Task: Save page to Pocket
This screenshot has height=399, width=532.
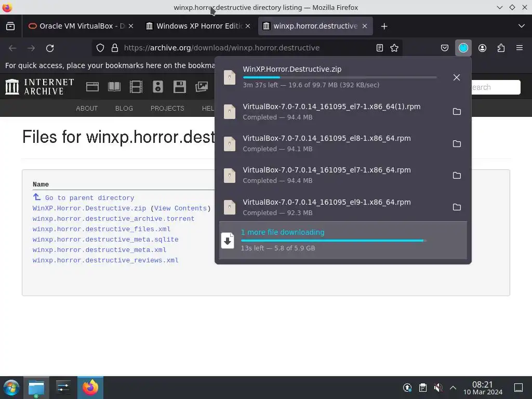Action: coord(445,48)
